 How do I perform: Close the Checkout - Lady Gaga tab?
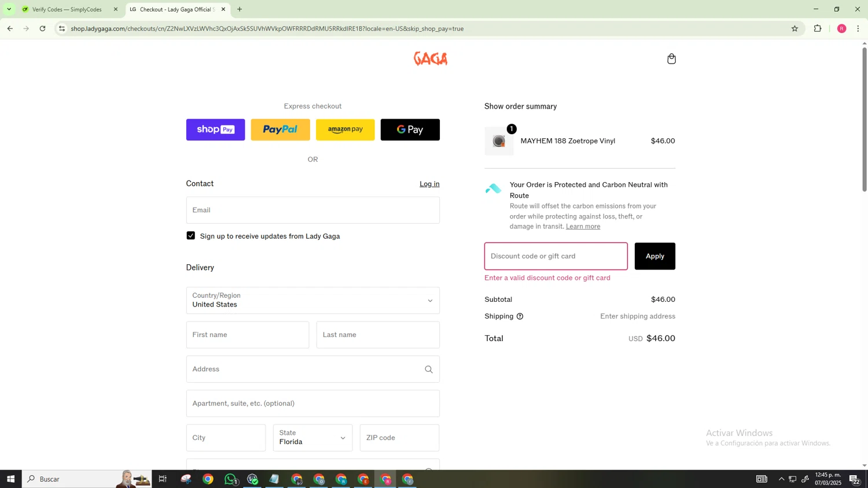pos(223,9)
